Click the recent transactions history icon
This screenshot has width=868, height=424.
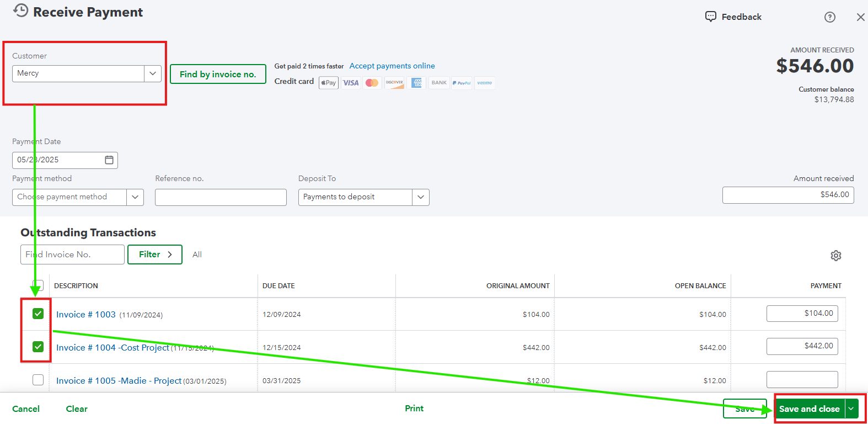[20, 10]
